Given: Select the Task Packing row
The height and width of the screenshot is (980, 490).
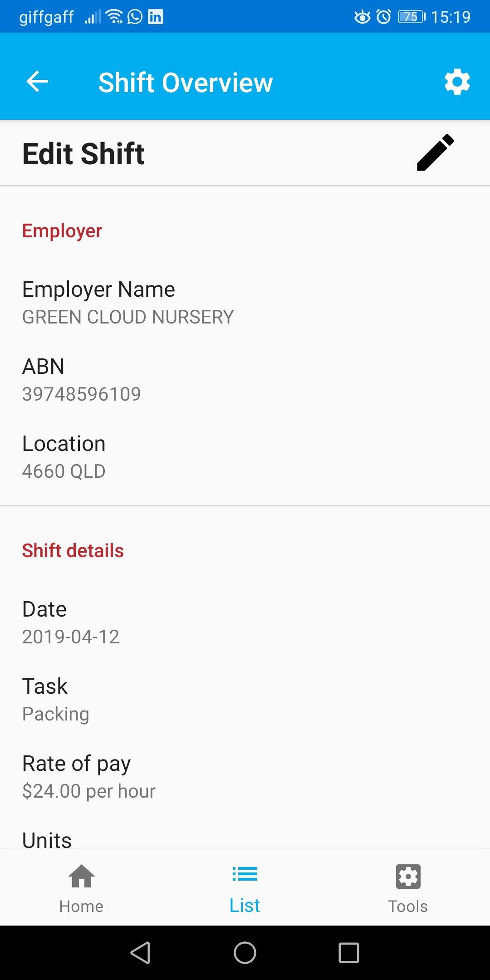Looking at the screenshot, I should click(x=56, y=700).
